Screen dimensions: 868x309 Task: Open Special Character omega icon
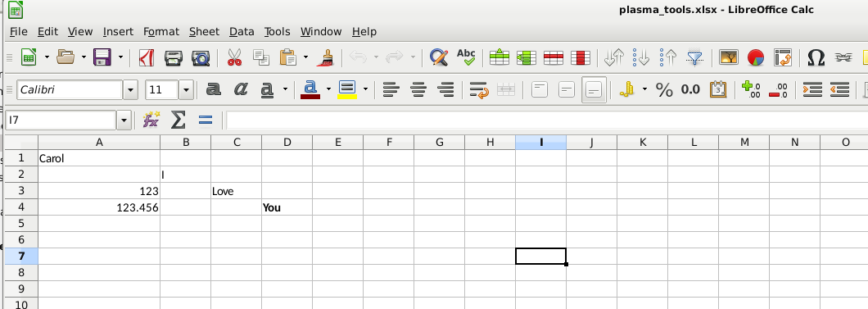click(816, 57)
